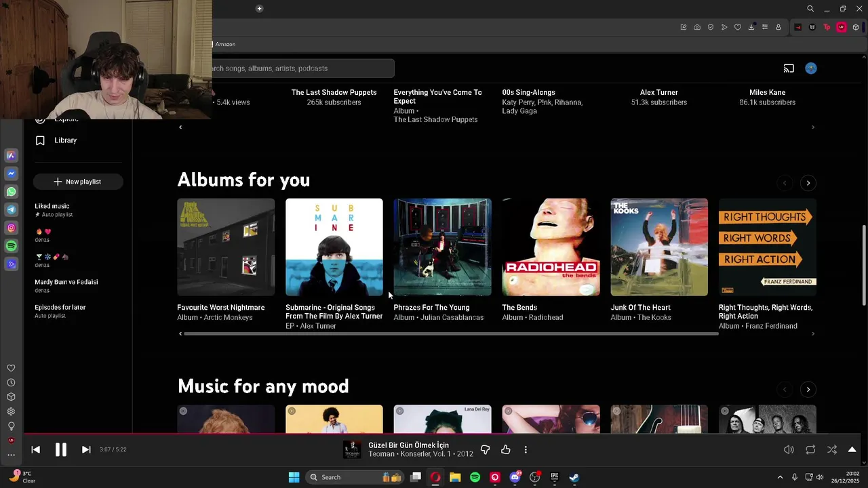Open settings gear in Opera sidebar

click(11, 411)
